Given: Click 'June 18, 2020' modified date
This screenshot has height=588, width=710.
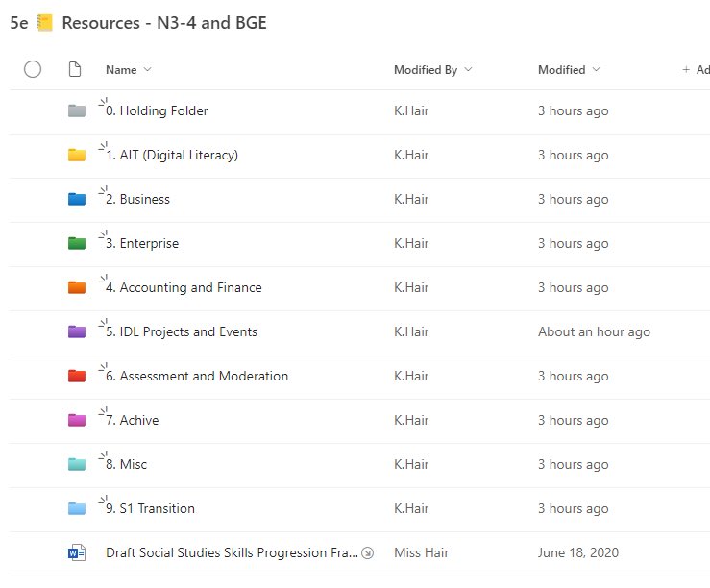Looking at the screenshot, I should (x=578, y=552).
